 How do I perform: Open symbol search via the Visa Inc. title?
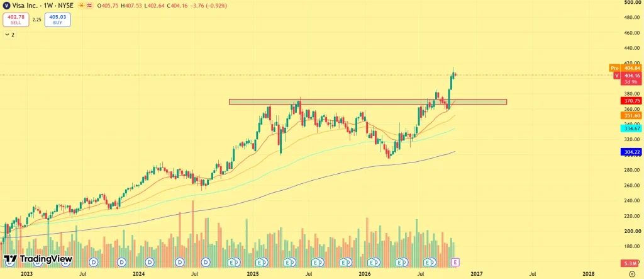point(25,6)
